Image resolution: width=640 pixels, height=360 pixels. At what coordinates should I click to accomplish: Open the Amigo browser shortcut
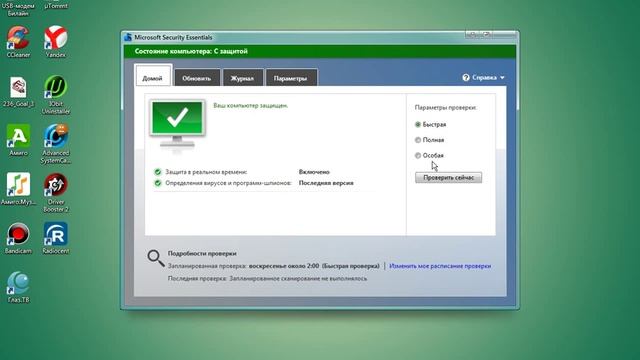[18, 140]
